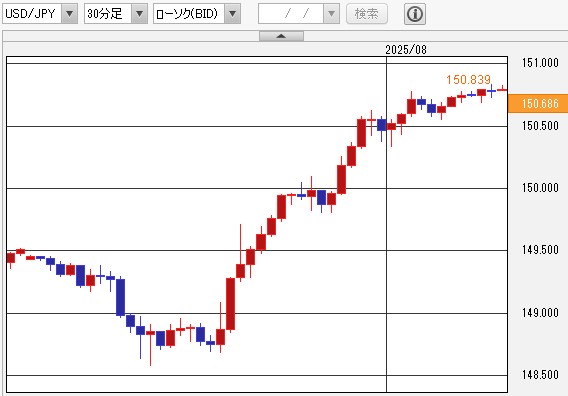Click the 150.839 high price label
Screen dimensions: 568x396
click(468, 80)
